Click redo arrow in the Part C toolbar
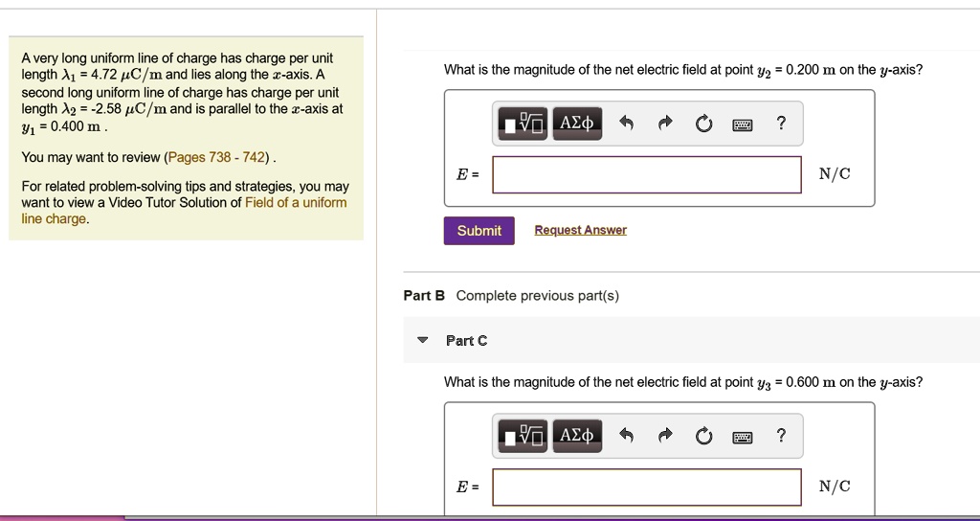 pyautogui.click(x=666, y=437)
